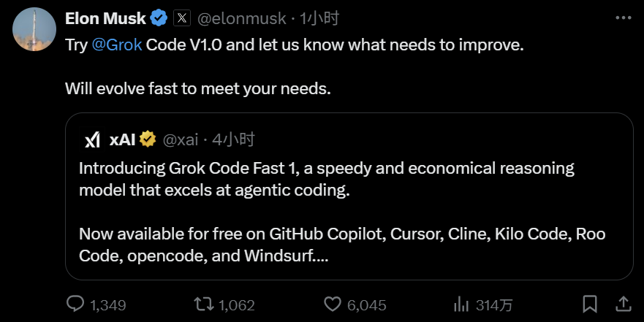
Task: Click the share icon on the tweet
Action: pyautogui.click(x=623, y=304)
